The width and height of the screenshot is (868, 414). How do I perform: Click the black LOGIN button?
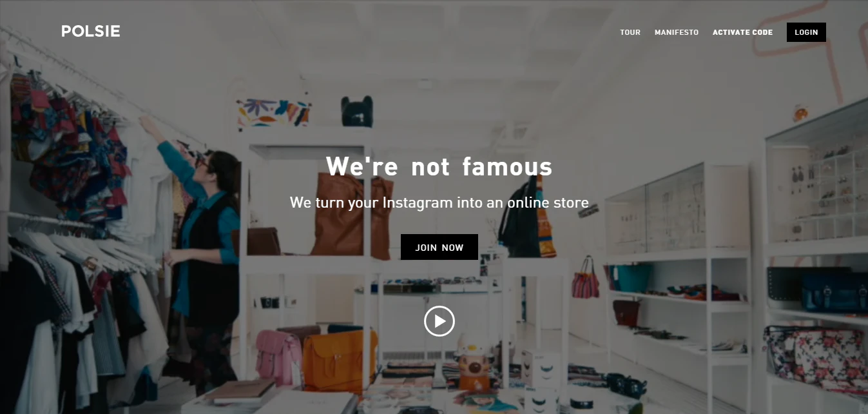coord(806,32)
